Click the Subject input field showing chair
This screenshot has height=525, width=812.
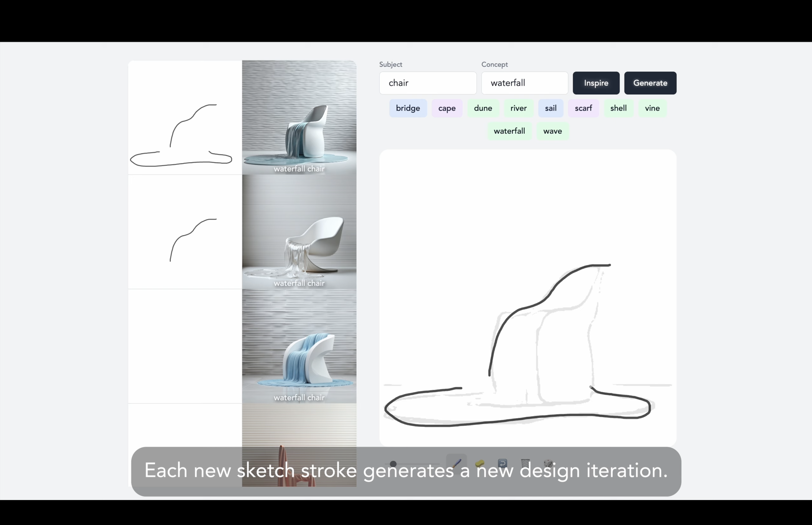[428, 83]
